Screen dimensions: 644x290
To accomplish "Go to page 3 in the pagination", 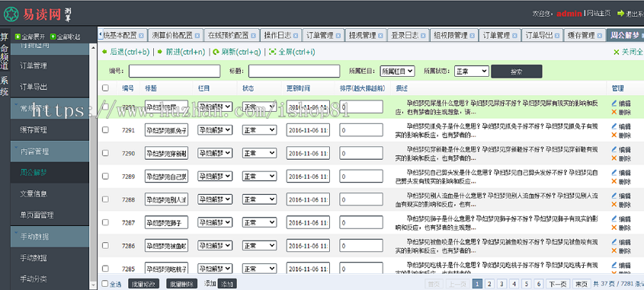I will pyautogui.click(x=502, y=283).
